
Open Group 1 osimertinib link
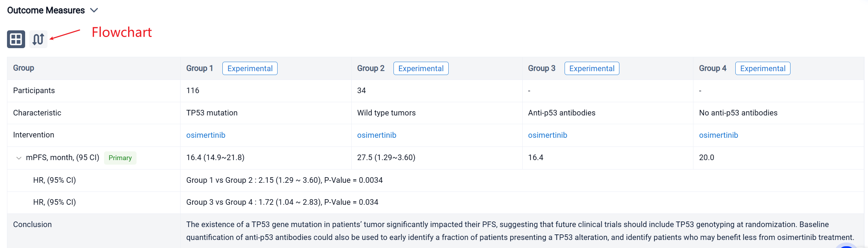coord(206,135)
